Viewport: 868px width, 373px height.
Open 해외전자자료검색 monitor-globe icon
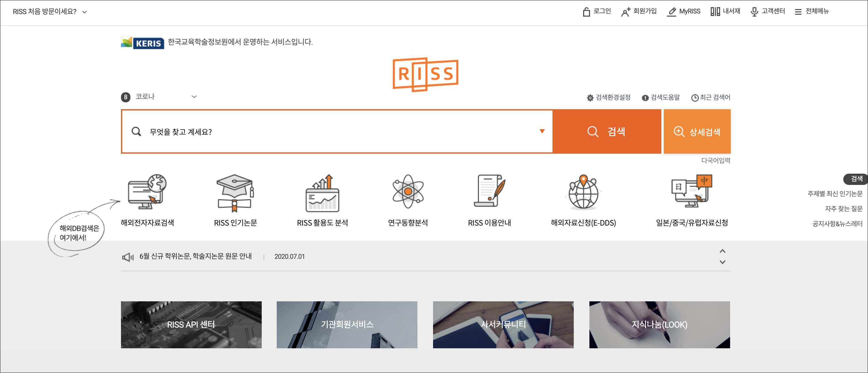coord(147,192)
